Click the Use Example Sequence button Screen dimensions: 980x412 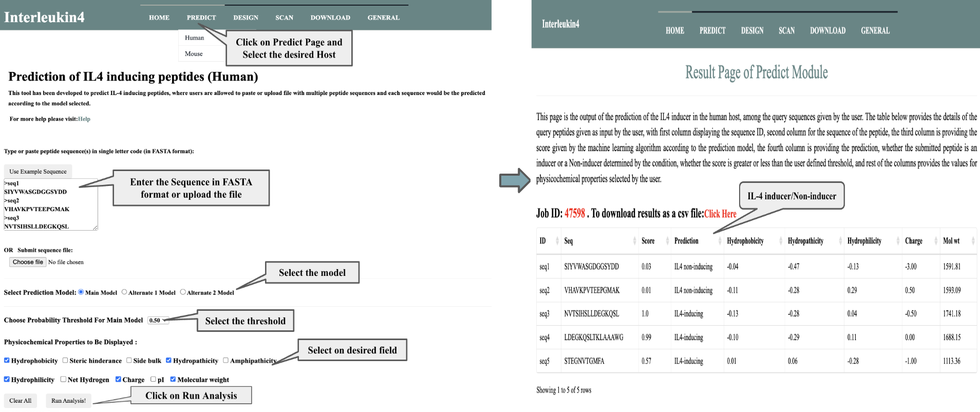coord(38,172)
